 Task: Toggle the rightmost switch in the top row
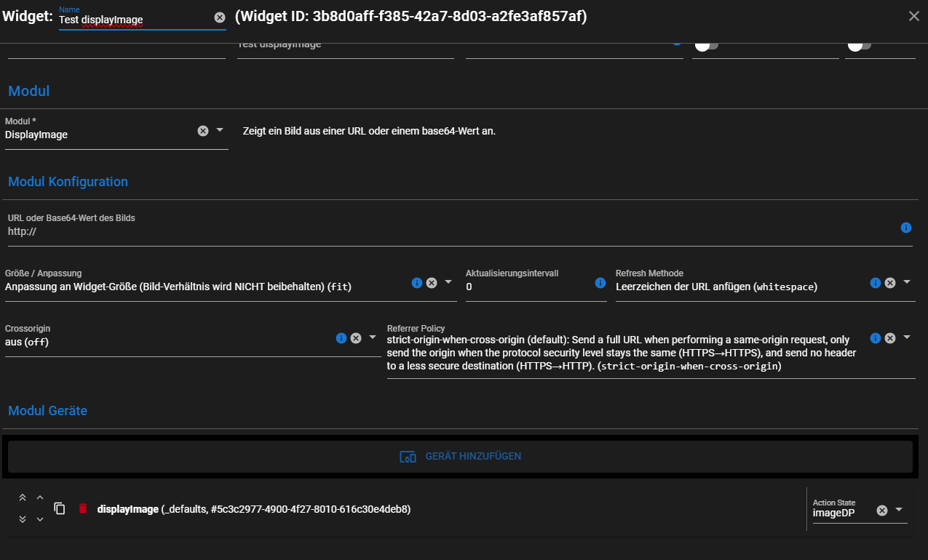[x=857, y=45]
